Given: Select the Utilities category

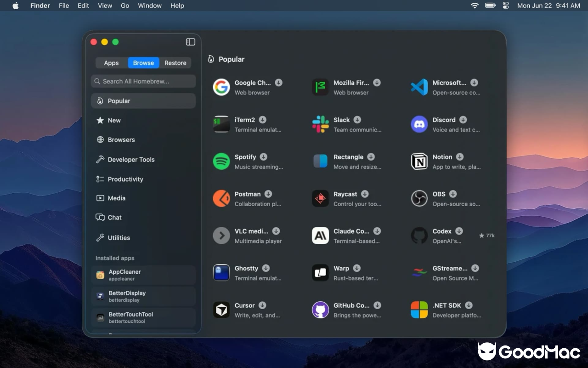Looking at the screenshot, I should point(143,238).
